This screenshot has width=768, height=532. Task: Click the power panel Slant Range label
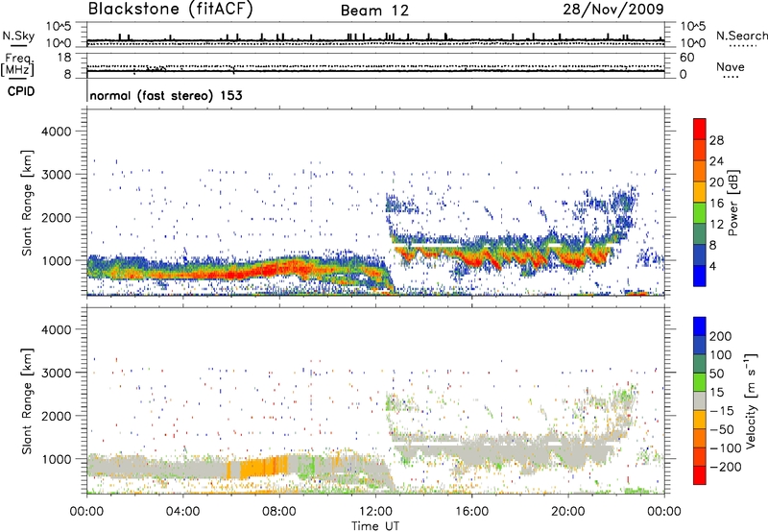click(x=27, y=203)
